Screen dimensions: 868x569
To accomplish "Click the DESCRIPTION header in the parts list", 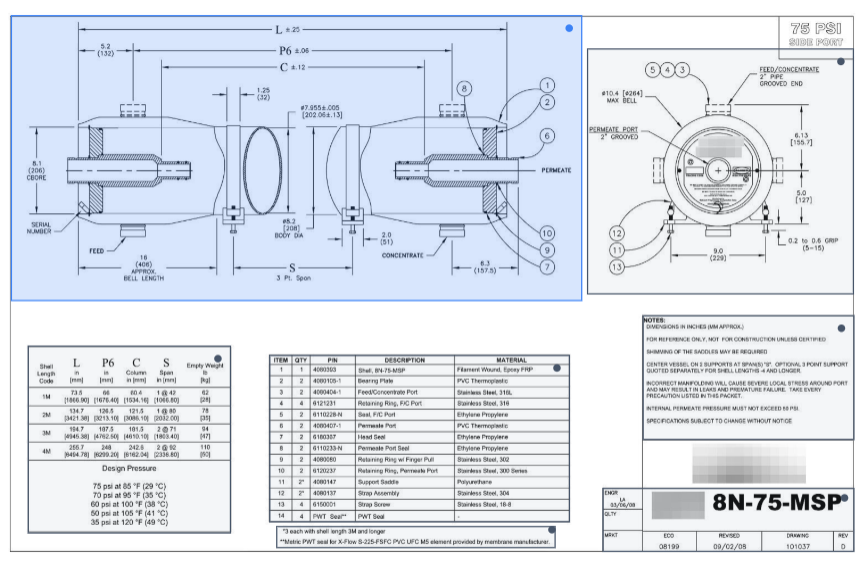I will (405, 360).
